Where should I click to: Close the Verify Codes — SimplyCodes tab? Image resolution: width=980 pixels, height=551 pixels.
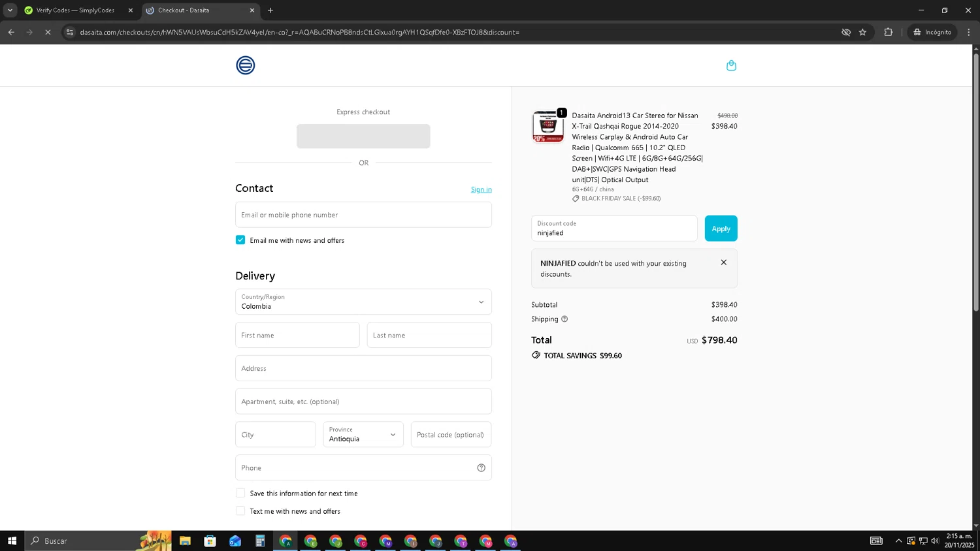click(130, 10)
